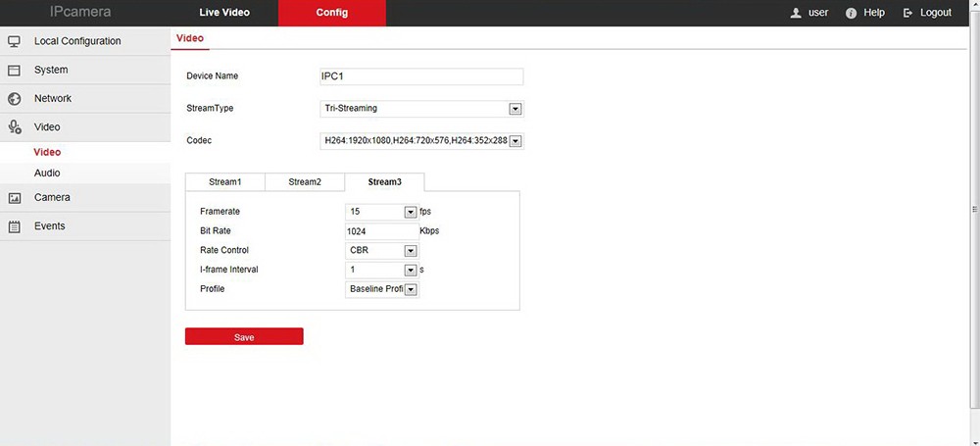Open the Profile dropdown
Screen dimensions: 980x446
[x=411, y=289]
